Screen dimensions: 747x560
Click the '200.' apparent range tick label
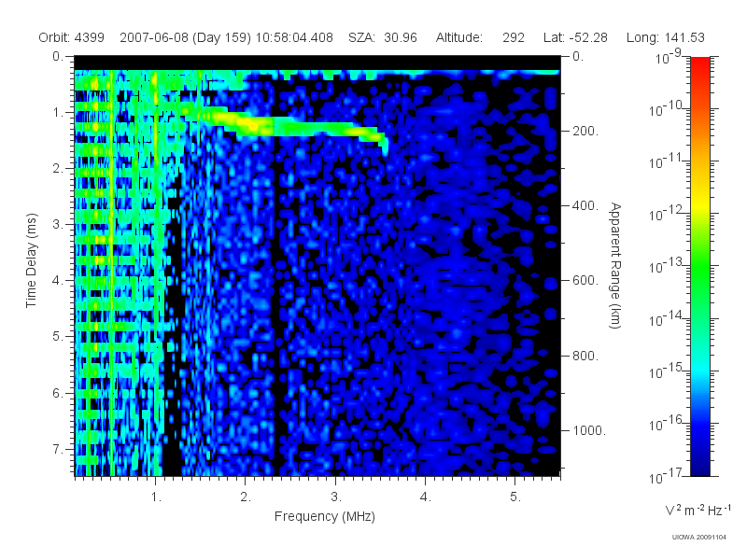[x=585, y=131]
